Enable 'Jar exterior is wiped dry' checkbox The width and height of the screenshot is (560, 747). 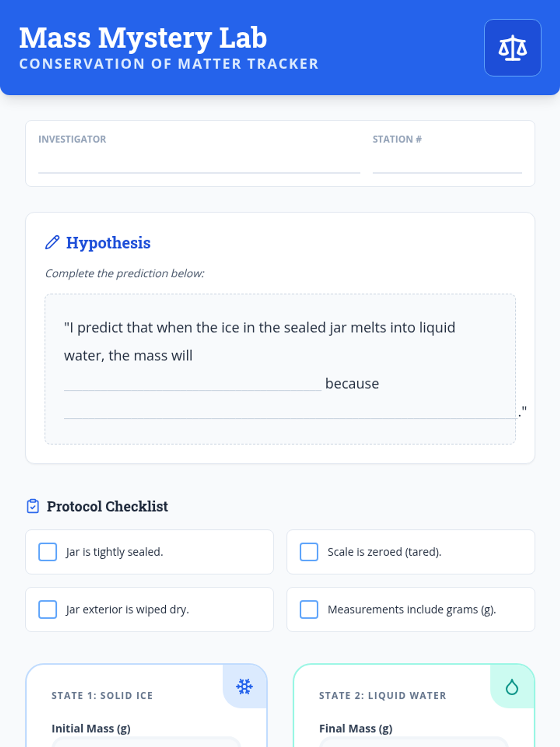pos(48,609)
